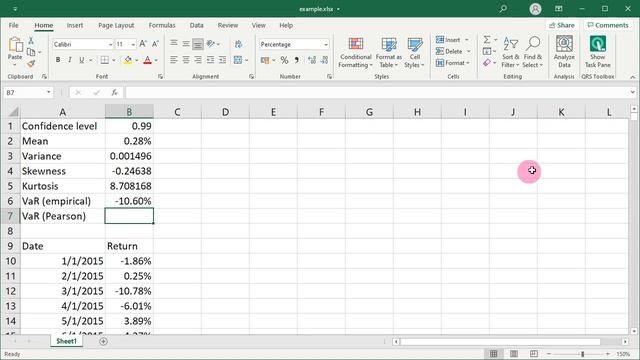Click the Borders icon
The height and width of the screenshot is (360, 640).
coord(104,60)
